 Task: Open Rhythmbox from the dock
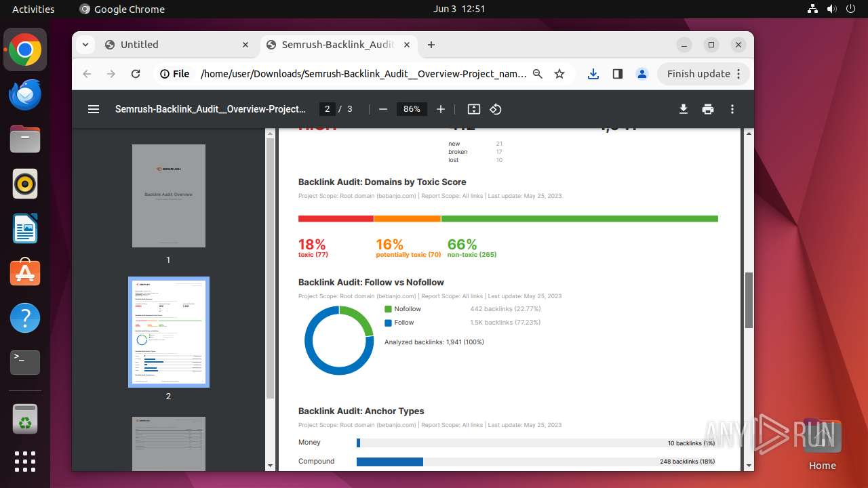[25, 184]
